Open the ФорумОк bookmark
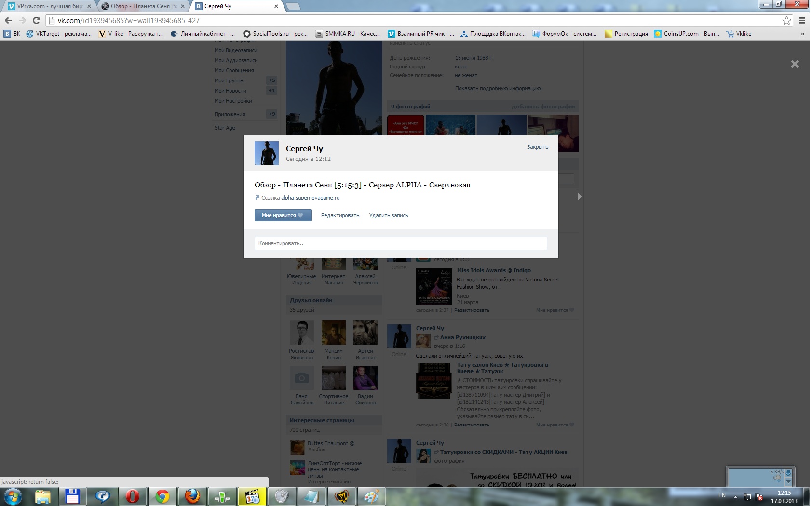The image size is (812, 506). (x=565, y=34)
